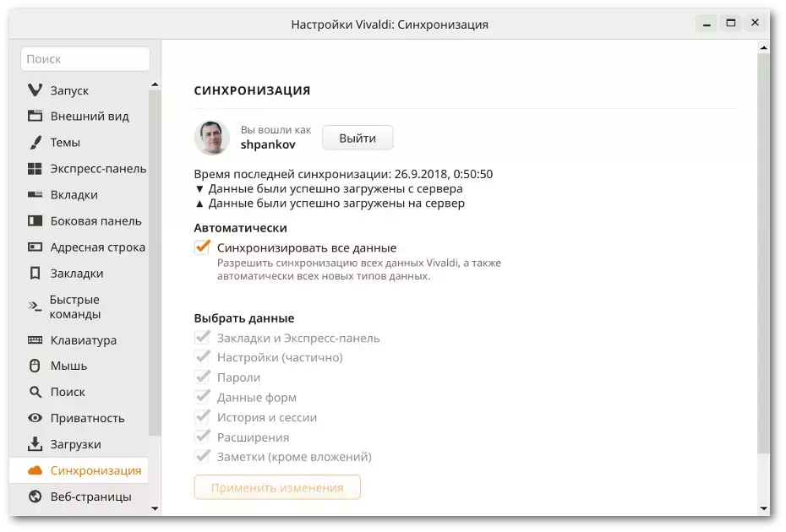Image resolution: width=786 pixels, height=532 pixels.
Task: Click the Время последней синхронизации line
Action: click(343, 174)
